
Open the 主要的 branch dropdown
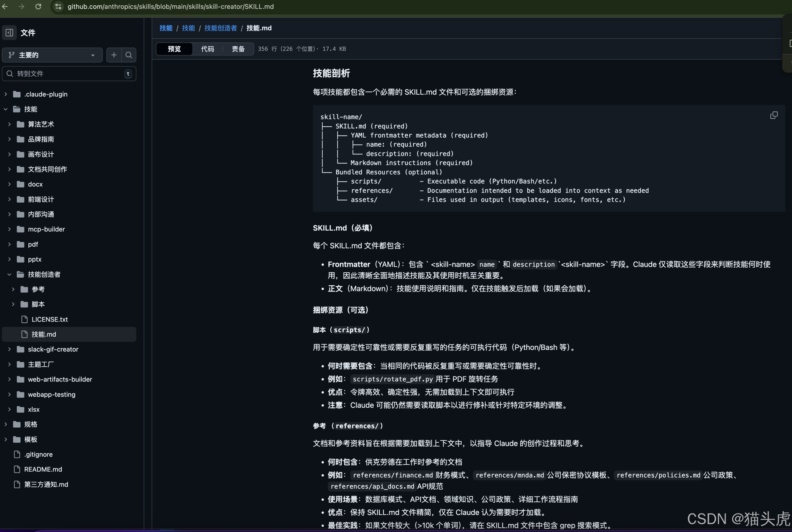click(52, 55)
